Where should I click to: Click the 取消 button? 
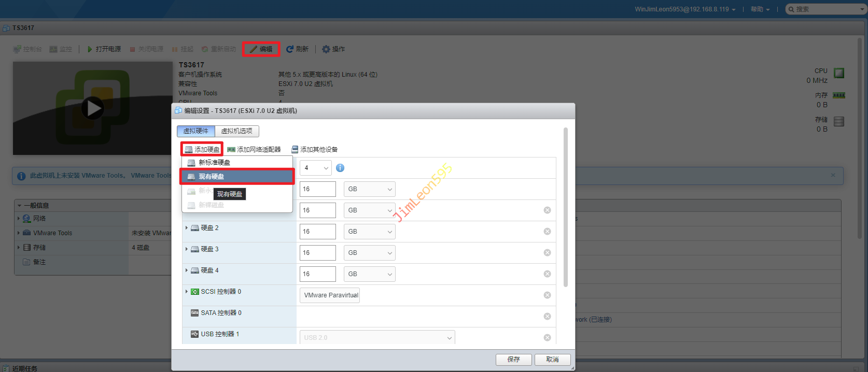[552, 360]
